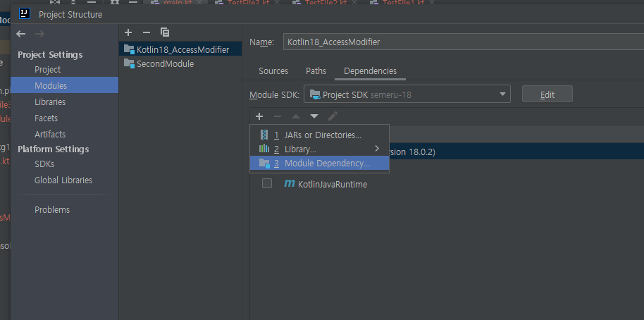The width and height of the screenshot is (644, 320).
Task: Add dependency using plus icon
Action: tap(259, 116)
